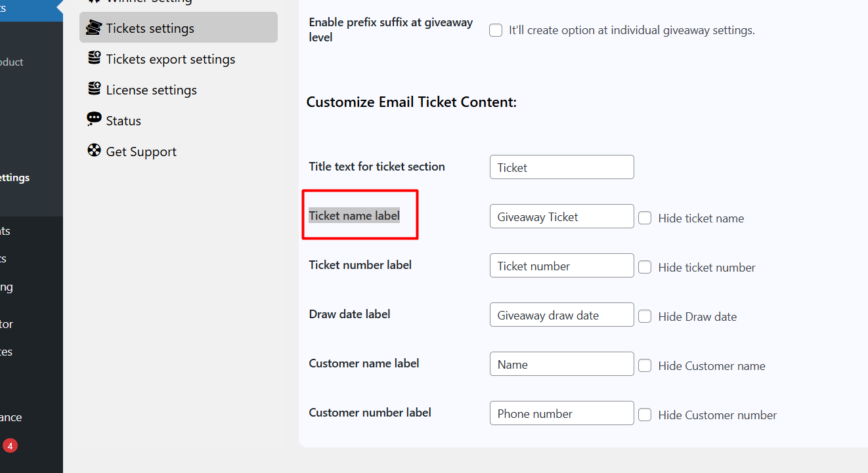Viewport: 868px width, 473px height.
Task: Open the Get Support page
Action: 141,152
